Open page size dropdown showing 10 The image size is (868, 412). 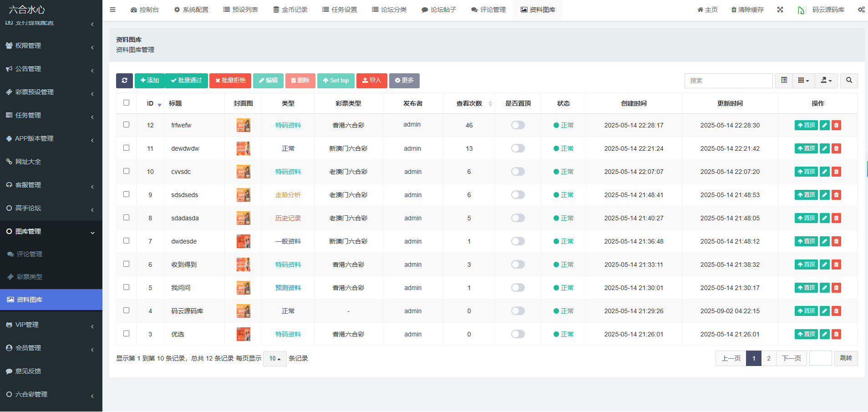pos(274,359)
